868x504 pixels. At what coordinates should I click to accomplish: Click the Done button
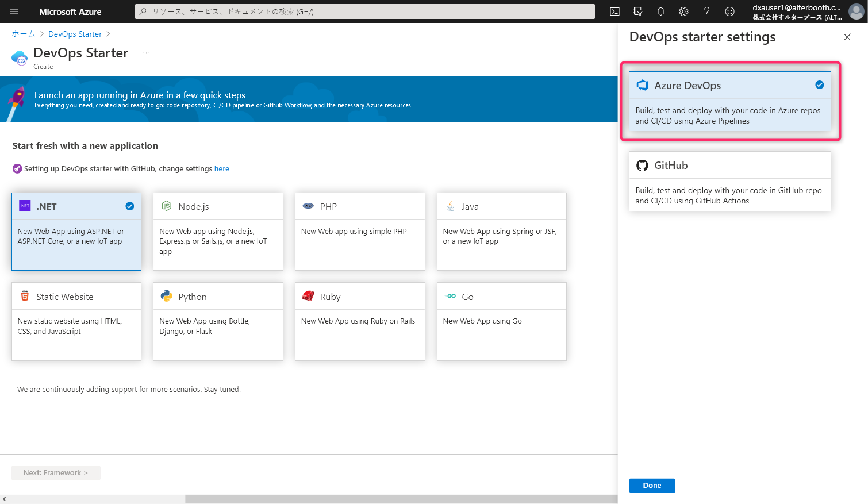(x=652, y=485)
